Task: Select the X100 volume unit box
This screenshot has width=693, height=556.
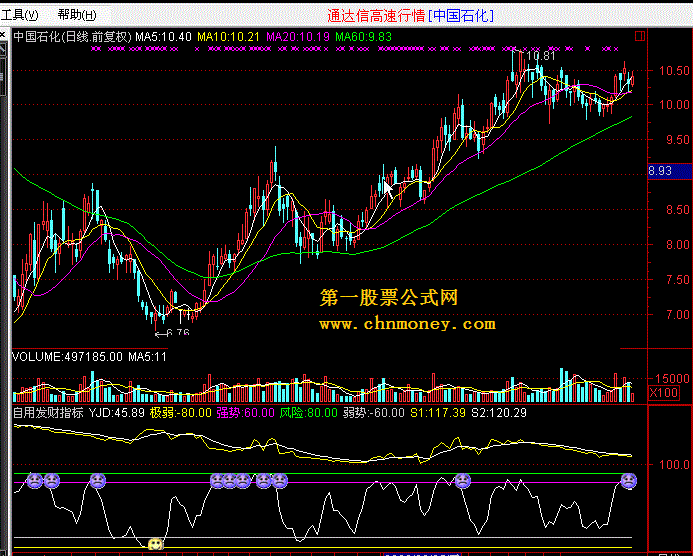Action: coord(663,392)
